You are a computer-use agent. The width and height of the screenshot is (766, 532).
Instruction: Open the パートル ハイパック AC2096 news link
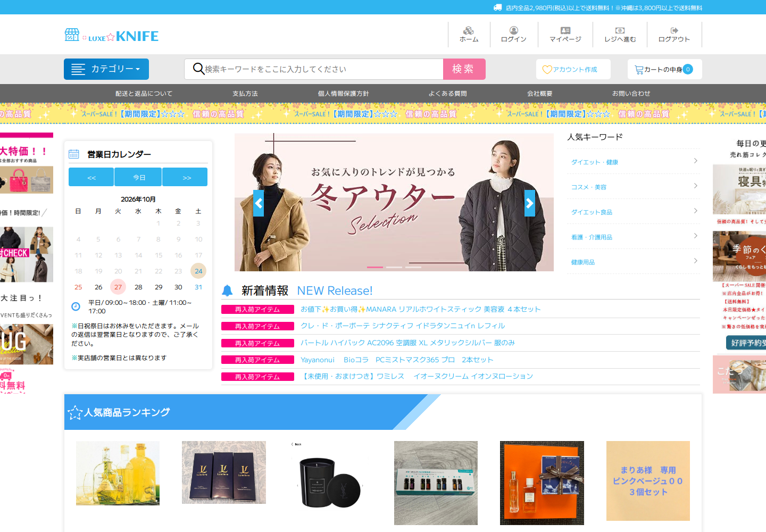(407, 343)
